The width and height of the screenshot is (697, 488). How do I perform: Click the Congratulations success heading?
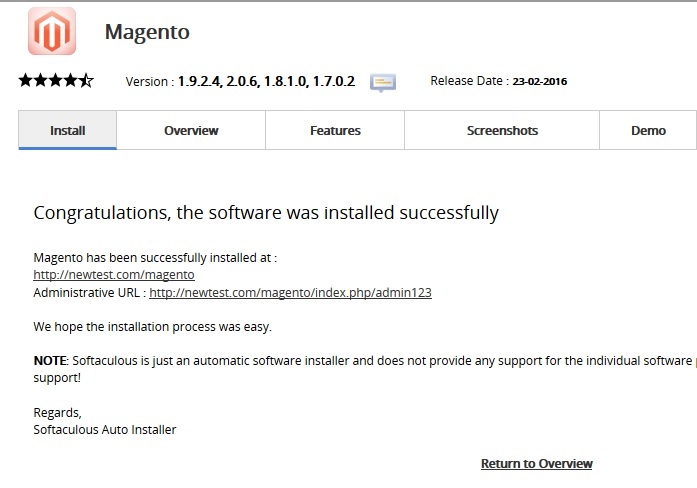coord(266,213)
